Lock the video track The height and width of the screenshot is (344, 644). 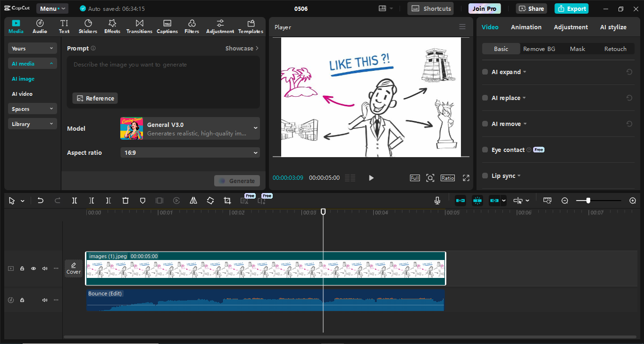[22, 268]
